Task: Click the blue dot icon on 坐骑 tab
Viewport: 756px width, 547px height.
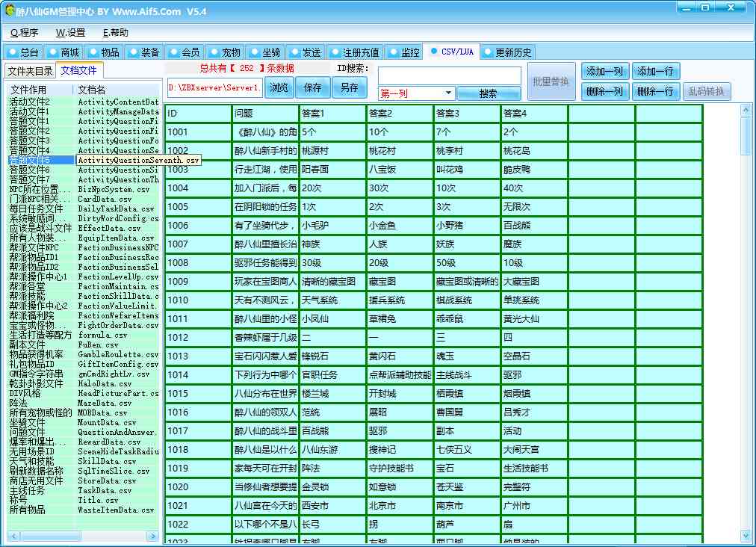Action: click(254, 52)
